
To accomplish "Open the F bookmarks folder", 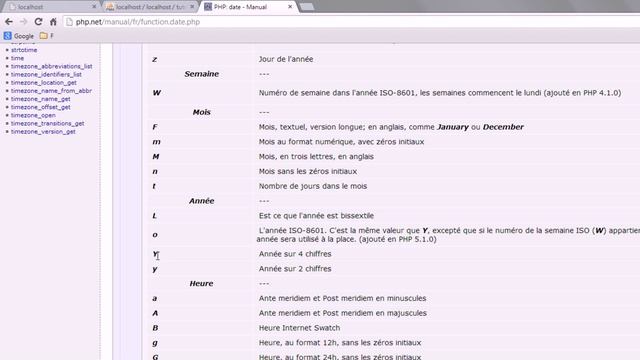I will (47, 36).
